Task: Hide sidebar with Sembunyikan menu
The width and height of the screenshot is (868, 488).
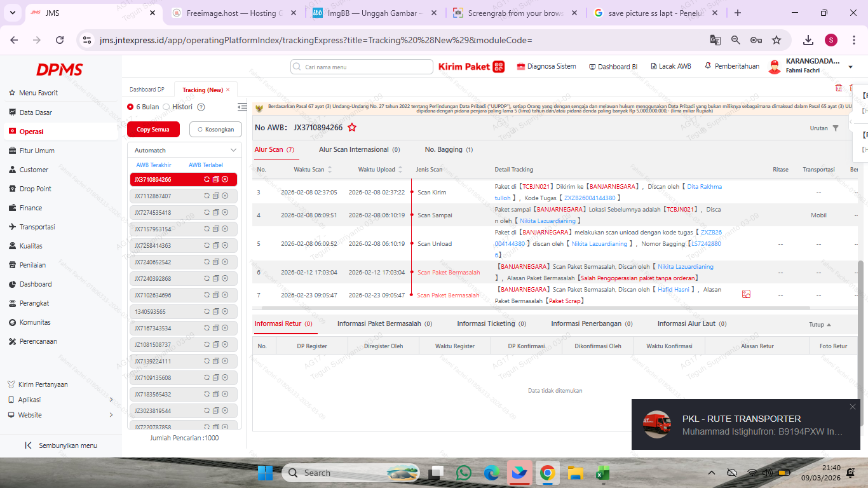Action: [x=62, y=445]
